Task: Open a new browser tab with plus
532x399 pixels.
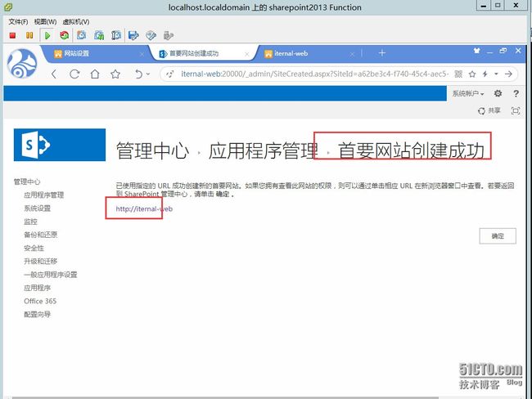Action: [x=382, y=53]
